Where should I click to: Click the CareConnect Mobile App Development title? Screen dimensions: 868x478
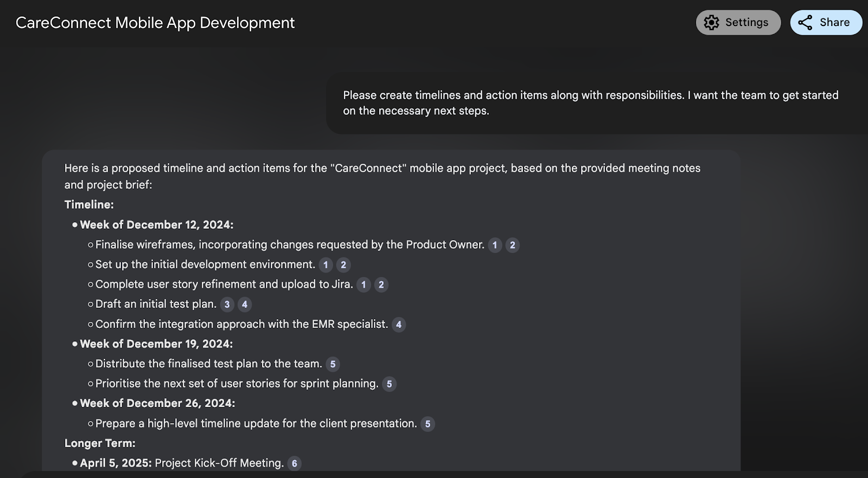tap(155, 23)
